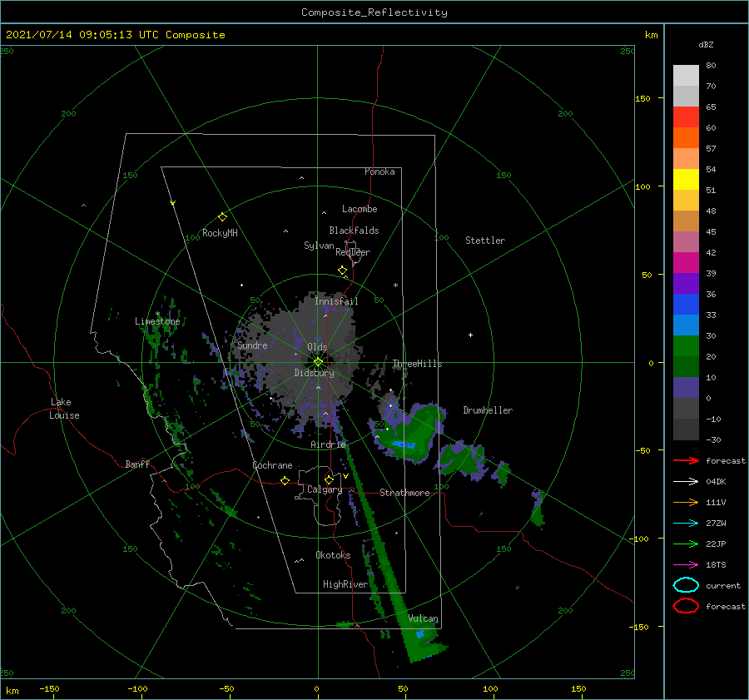Click the dBZ legend heading
Screen dimensions: 749x700
(x=706, y=44)
